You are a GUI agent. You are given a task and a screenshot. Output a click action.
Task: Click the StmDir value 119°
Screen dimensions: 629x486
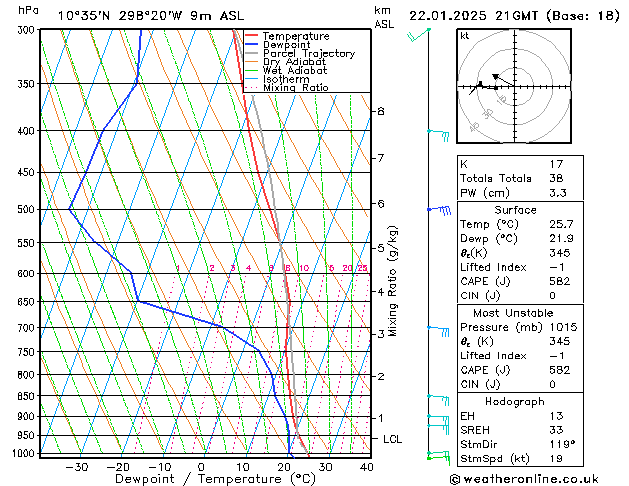click(562, 444)
